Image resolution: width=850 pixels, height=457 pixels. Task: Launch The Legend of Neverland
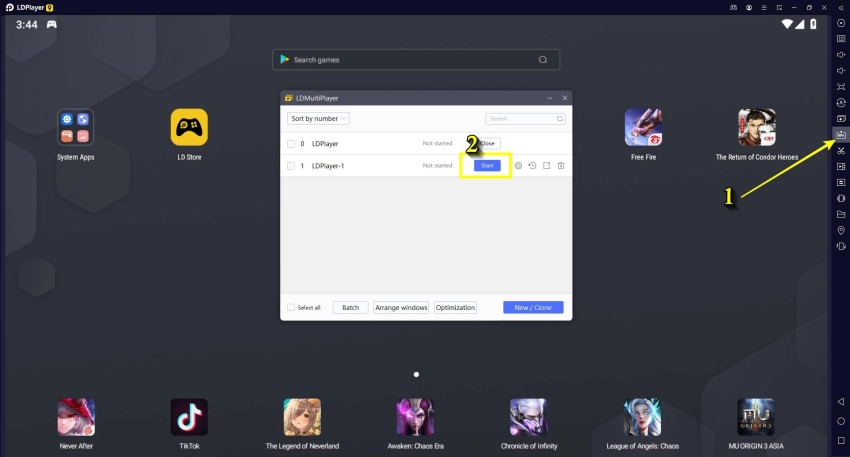tap(302, 417)
